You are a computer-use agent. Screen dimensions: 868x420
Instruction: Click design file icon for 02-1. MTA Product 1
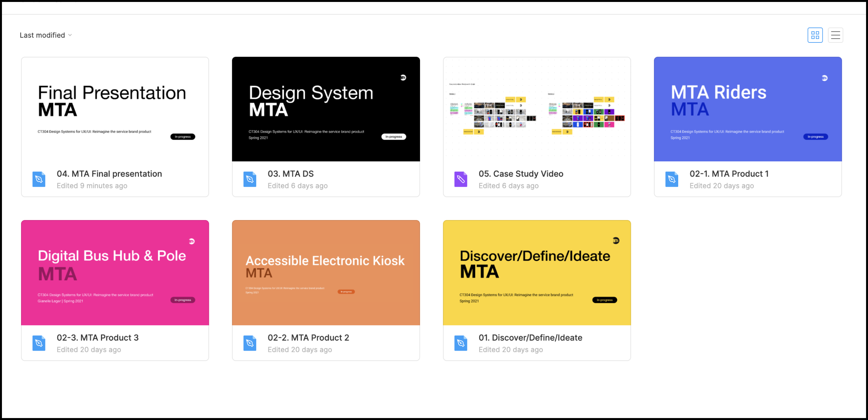[x=671, y=179]
